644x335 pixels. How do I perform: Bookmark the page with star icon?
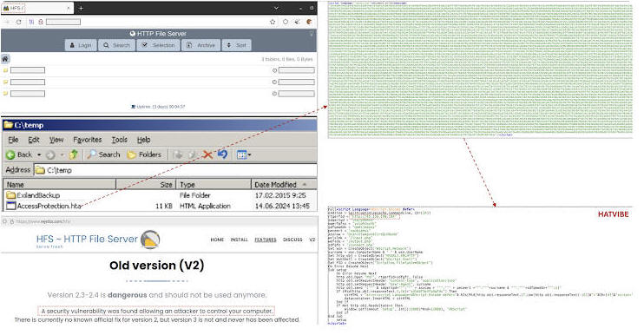coord(273,22)
